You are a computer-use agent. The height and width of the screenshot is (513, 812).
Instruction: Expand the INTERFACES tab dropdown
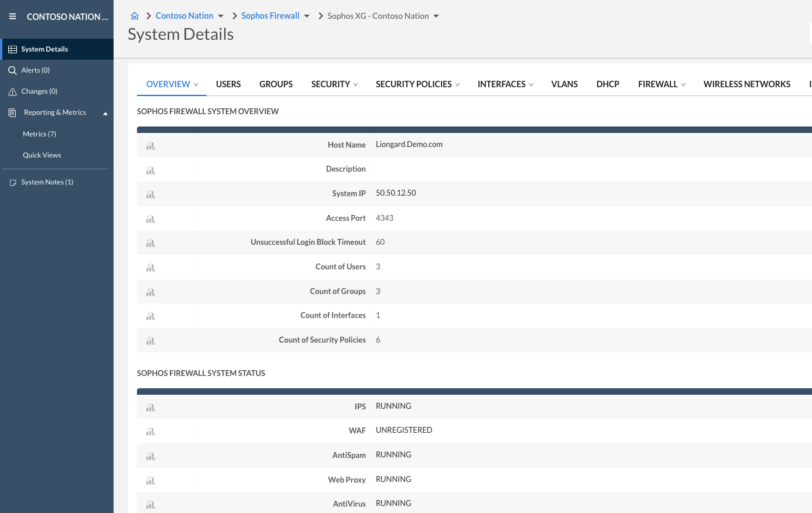(532, 85)
